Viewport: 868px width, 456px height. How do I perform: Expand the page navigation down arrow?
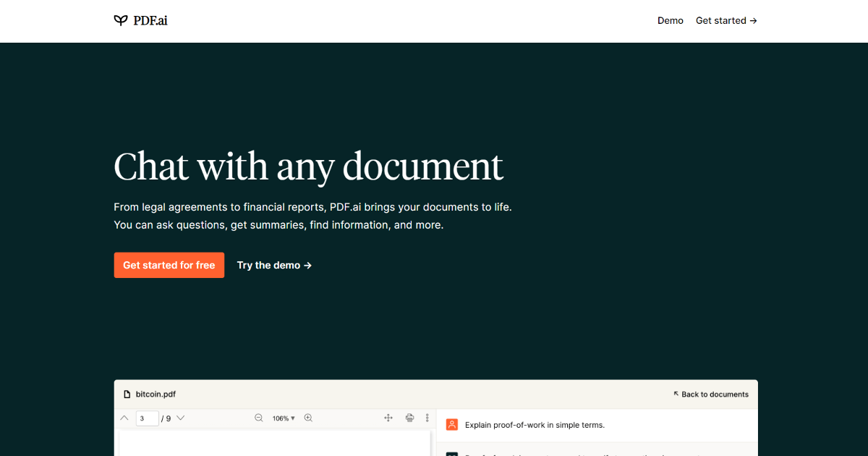(179, 418)
